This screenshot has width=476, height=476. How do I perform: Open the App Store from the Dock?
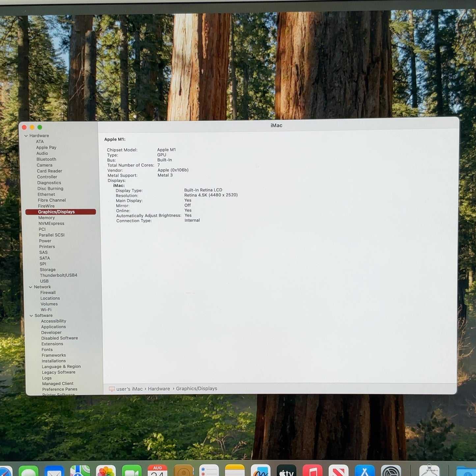click(x=364, y=471)
